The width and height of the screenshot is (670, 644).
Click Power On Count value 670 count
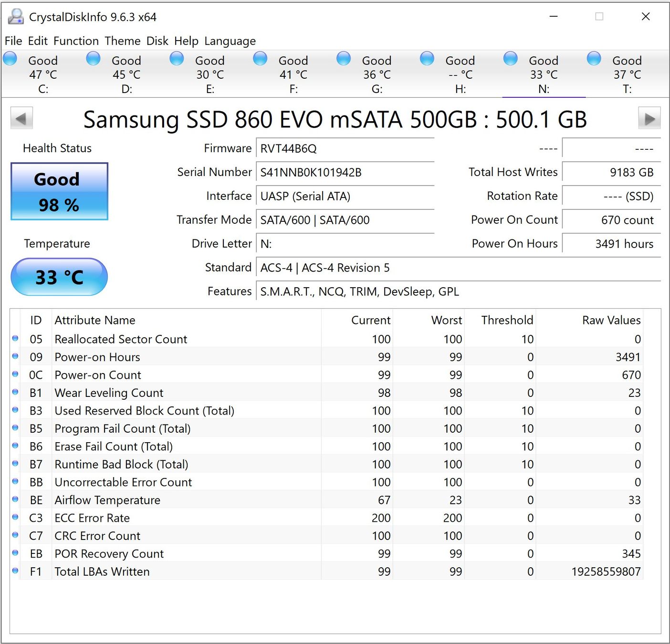611,220
